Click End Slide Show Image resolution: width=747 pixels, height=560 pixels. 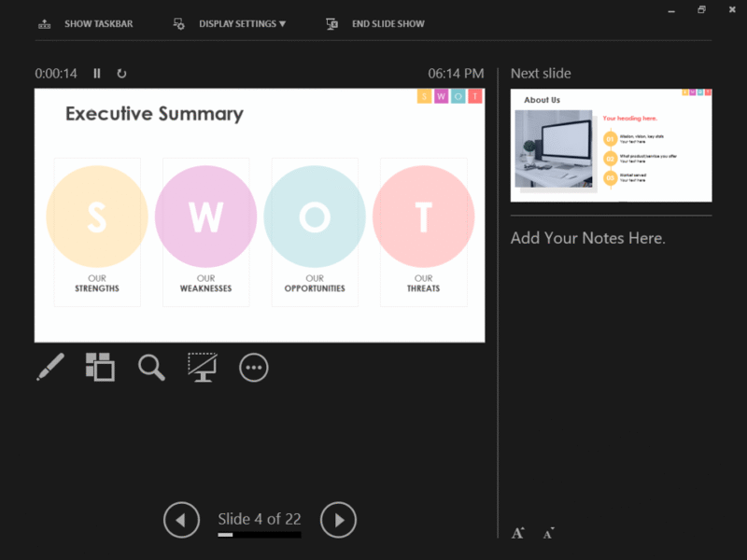[388, 23]
